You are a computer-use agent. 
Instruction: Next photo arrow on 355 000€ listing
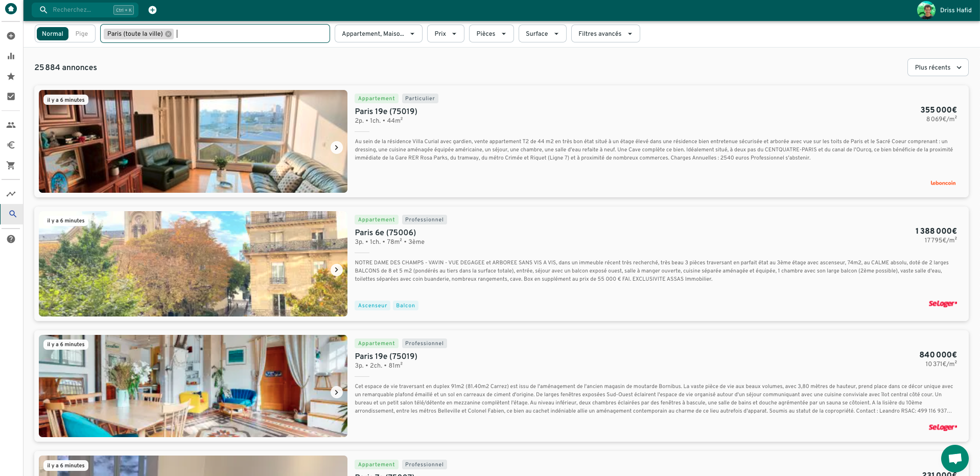click(336, 147)
